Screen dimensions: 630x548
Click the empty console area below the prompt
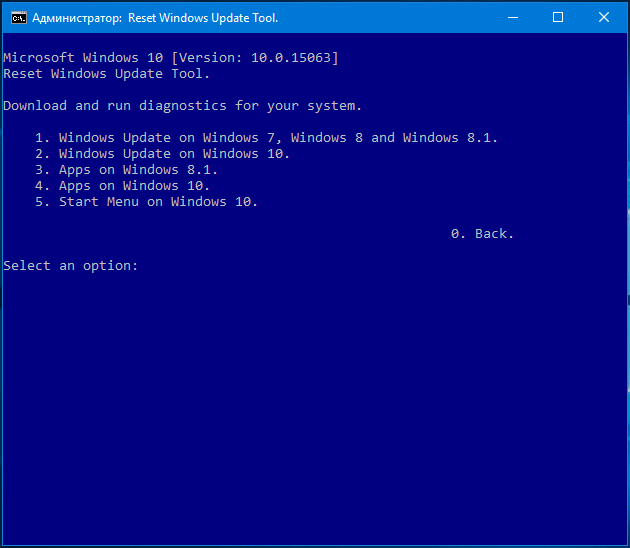point(315,402)
